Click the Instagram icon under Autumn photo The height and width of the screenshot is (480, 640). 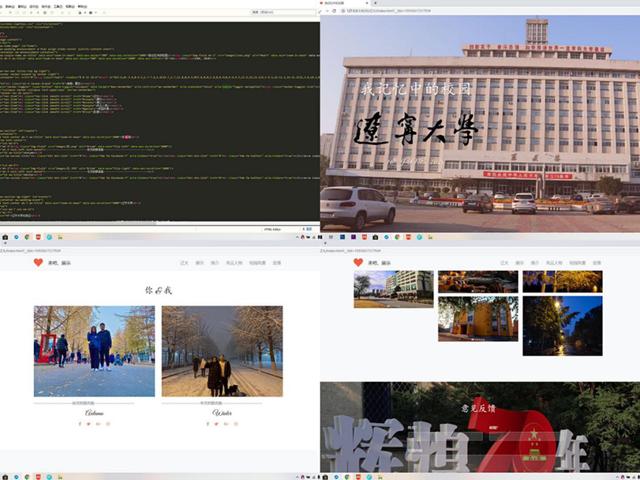click(108, 424)
